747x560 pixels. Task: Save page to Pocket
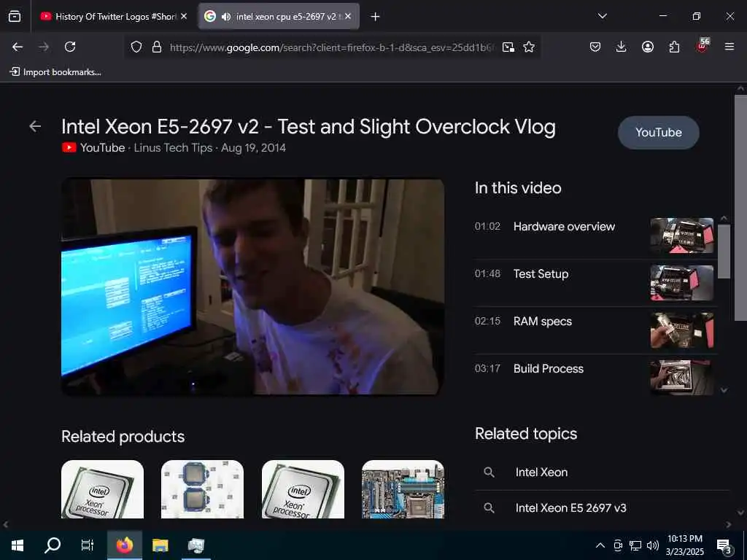(595, 47)
